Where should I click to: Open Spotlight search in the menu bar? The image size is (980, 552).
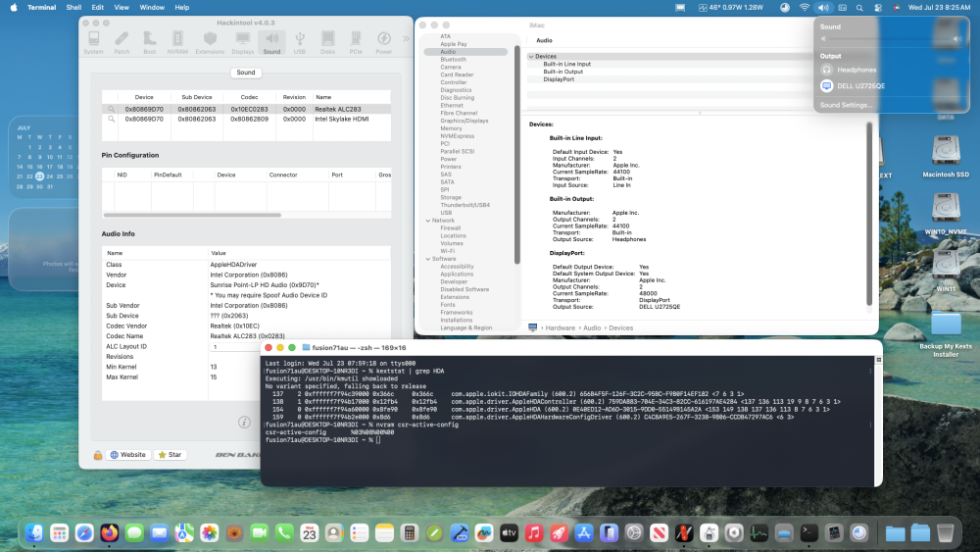(859, 8)
